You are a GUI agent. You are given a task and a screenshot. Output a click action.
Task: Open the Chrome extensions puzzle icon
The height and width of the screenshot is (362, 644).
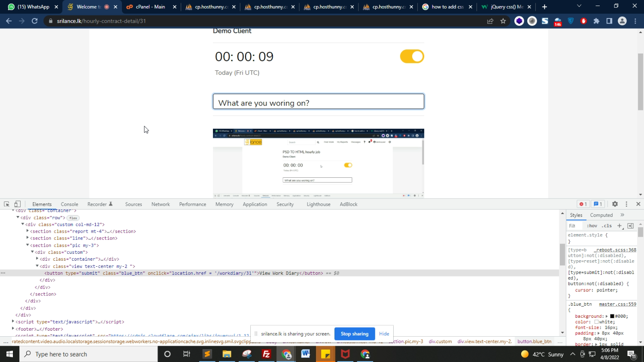tap(596, 21)
